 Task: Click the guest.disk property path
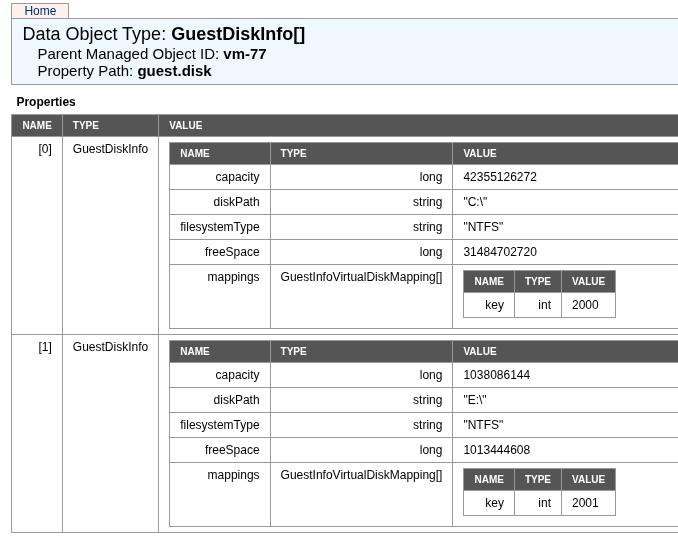pyautogui.click(x=174, y=71)
